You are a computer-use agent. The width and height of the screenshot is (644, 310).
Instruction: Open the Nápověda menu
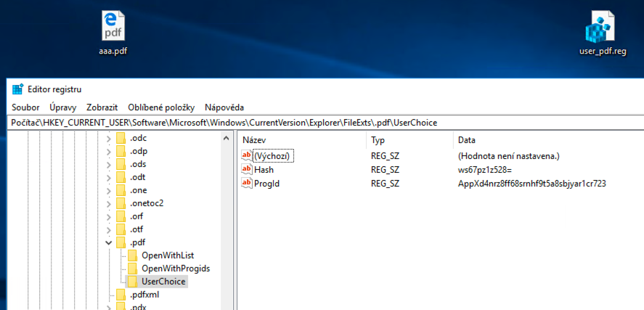click(x=224, y=107)
